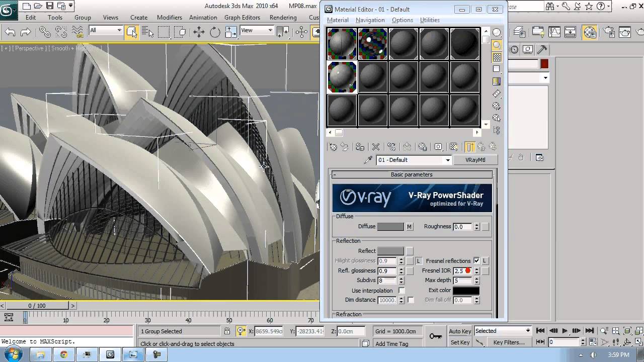Open the Navigation menu in Material Editor
Screen dimensions: 644x362
370,20
